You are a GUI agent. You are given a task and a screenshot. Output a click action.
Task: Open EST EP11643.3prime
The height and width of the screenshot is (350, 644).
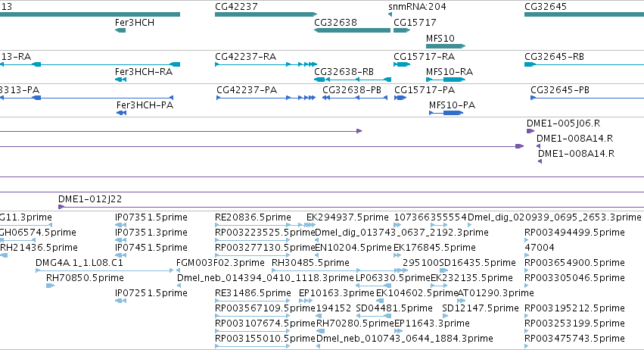coord(431,323)
